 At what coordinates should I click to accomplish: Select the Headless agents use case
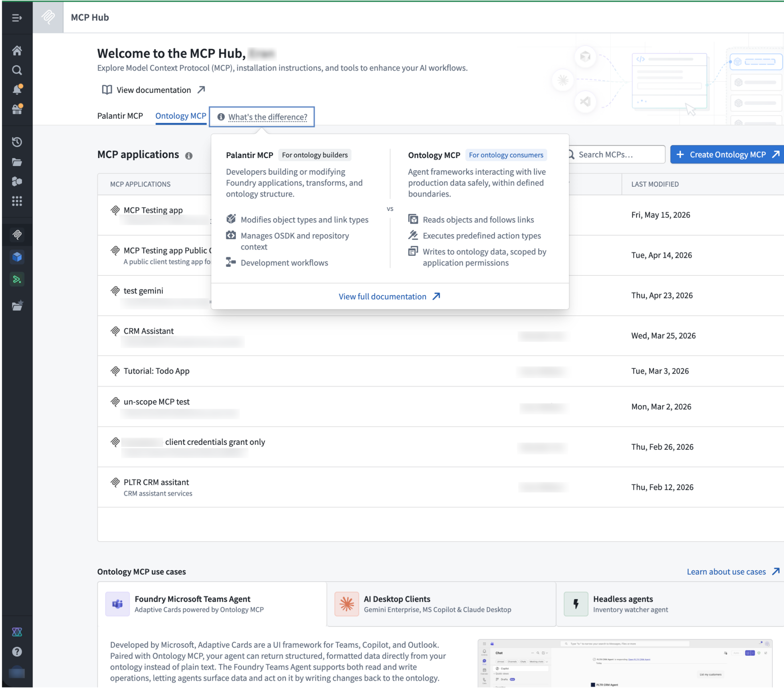click(x=670, y=604)
